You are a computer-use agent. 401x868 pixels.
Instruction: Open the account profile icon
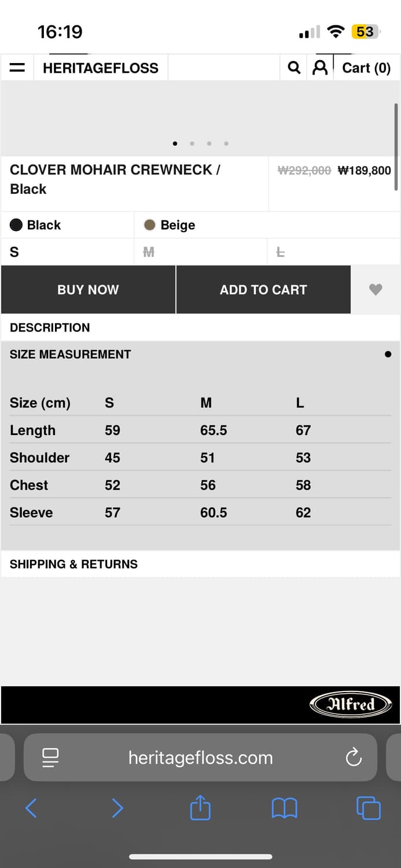click(x=319, y=68)
